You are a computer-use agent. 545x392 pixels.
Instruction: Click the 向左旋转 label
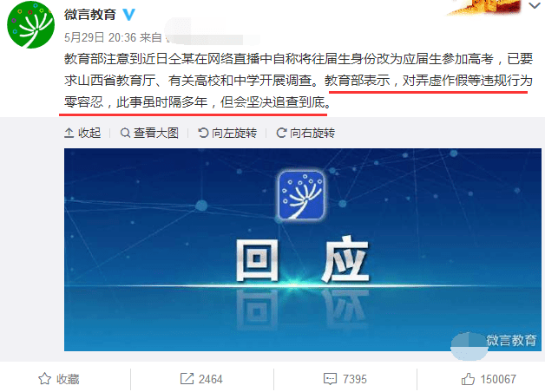point(234,133)
